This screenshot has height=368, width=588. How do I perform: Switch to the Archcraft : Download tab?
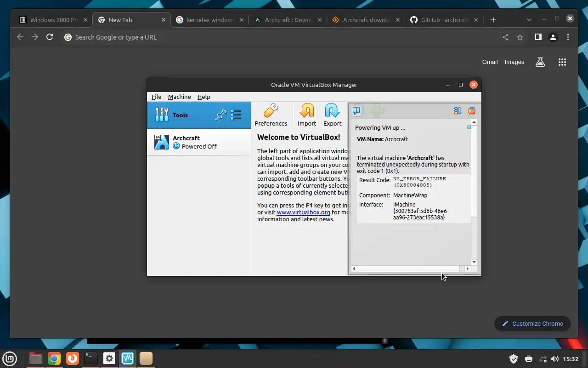coord(288,20)
